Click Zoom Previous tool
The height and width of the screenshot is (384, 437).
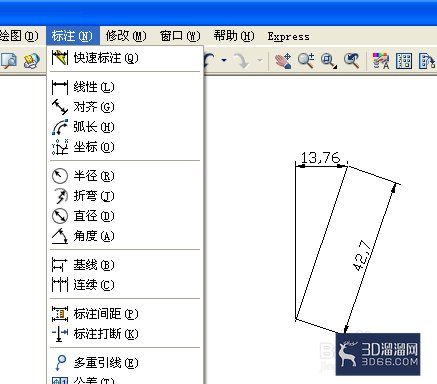(x=351, y=61)
